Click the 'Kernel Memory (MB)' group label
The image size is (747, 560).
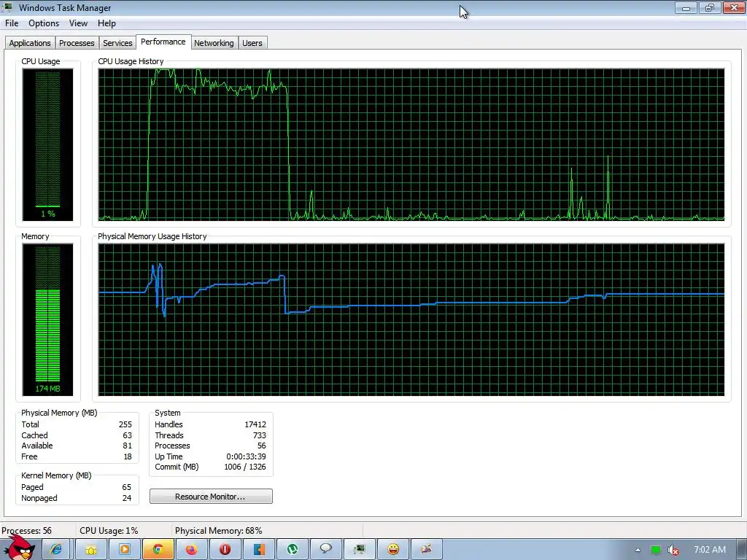coord(56,475)
